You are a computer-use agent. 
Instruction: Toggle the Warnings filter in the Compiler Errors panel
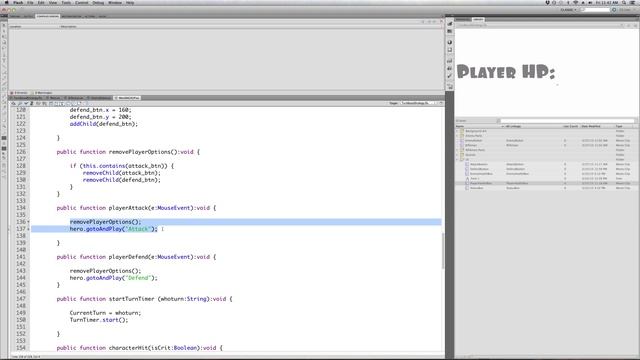[43, 93]
